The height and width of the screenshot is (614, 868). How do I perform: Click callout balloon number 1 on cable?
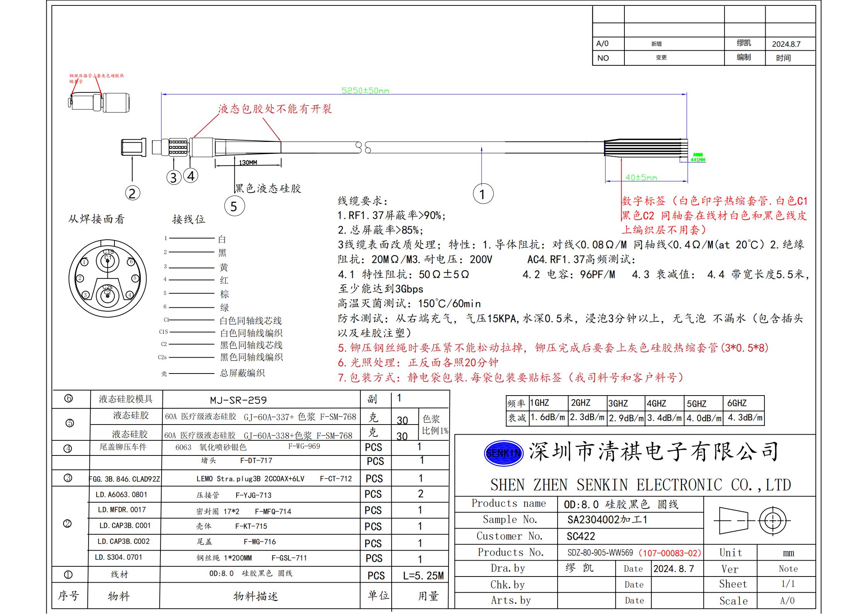coord(483,194)
